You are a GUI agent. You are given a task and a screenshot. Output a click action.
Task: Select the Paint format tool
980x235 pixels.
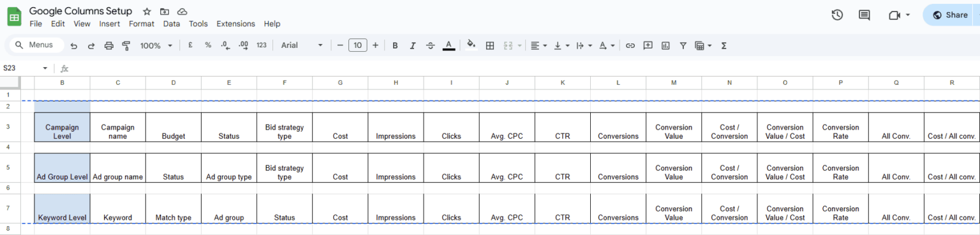point(126,45)
